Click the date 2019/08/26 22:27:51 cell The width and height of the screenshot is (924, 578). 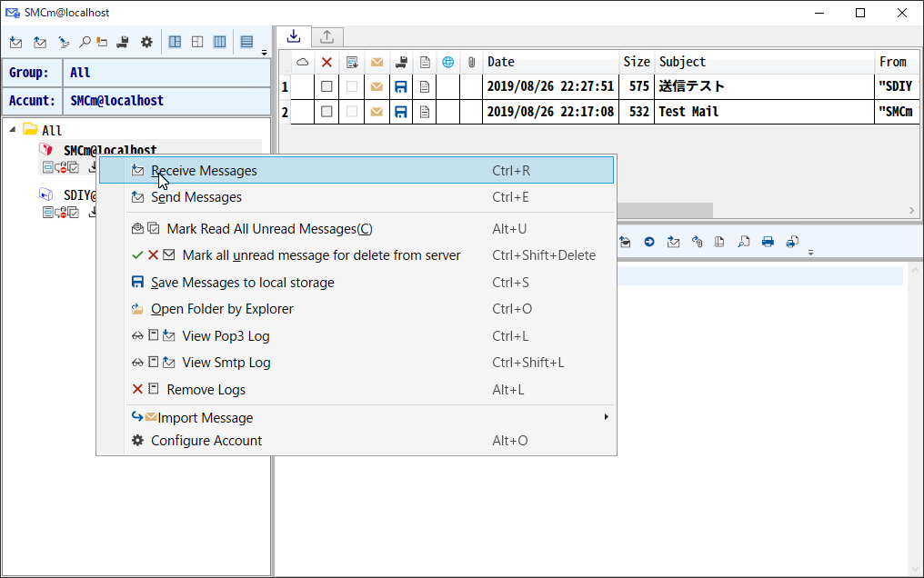coord(550,86)
